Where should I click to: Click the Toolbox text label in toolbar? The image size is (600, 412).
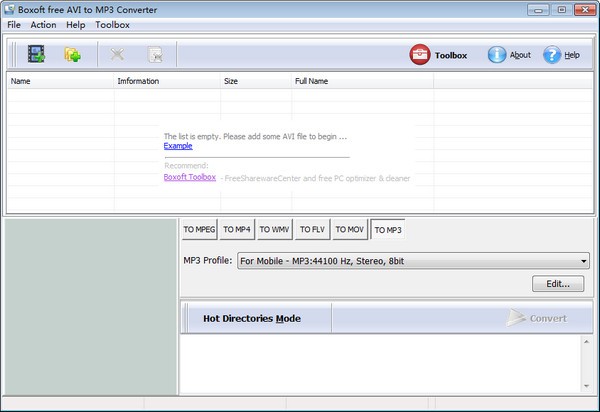point(451,55)
